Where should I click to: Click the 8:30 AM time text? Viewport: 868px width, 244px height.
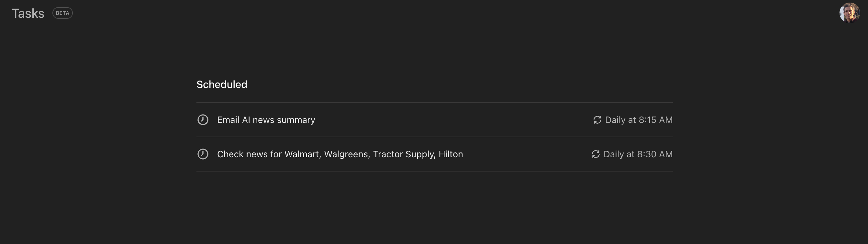[x=655, y=154]
